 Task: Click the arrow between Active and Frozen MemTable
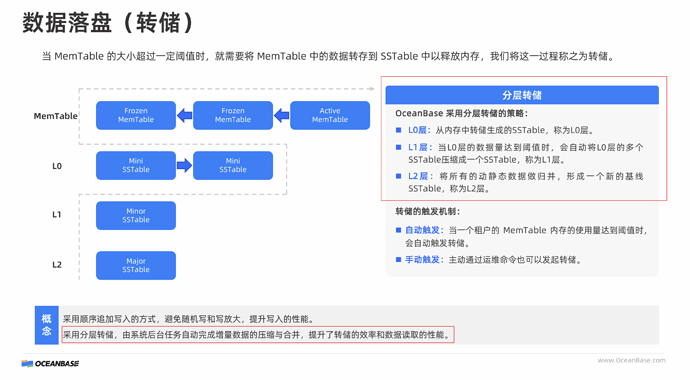tap(282, 116)
